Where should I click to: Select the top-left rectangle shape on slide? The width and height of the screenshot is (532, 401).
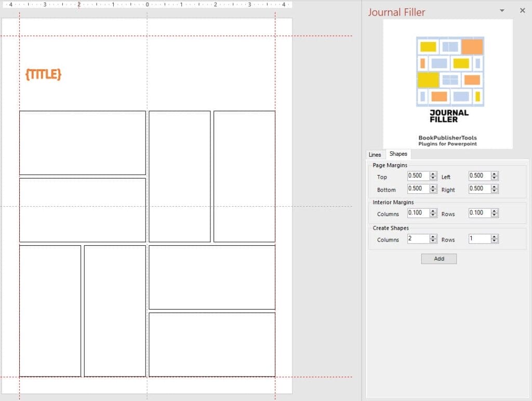[x=82, y=143]
